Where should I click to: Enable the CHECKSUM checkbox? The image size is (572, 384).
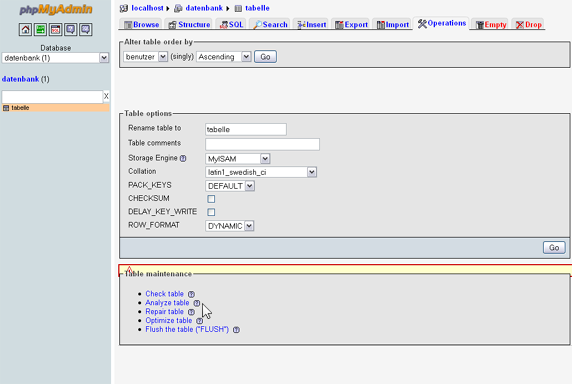(211, 199)
